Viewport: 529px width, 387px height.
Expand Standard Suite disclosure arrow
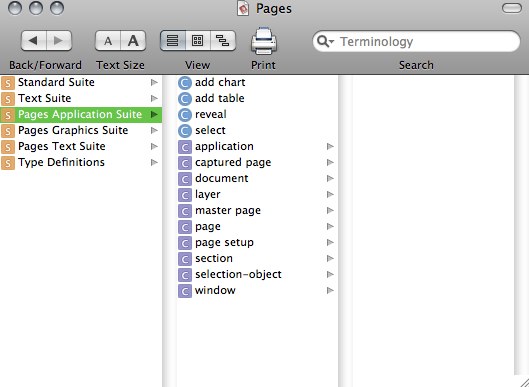tap(154, 82)
